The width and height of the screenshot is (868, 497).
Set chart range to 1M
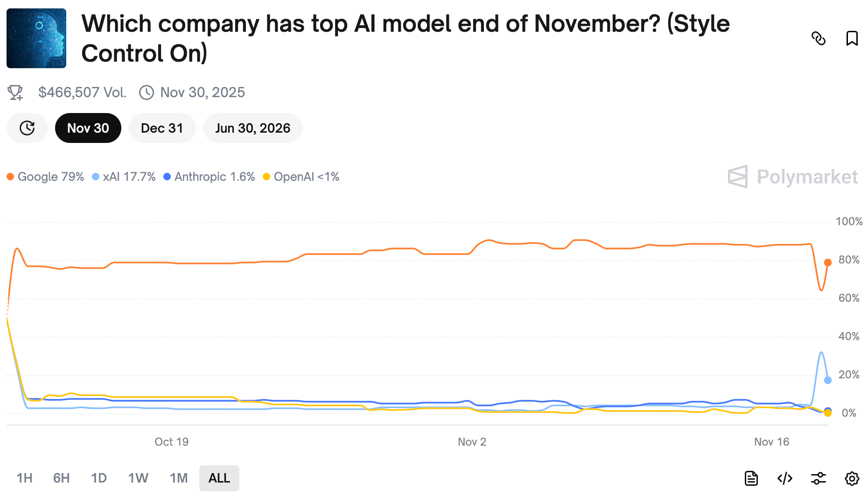click(x=179, y=478)
